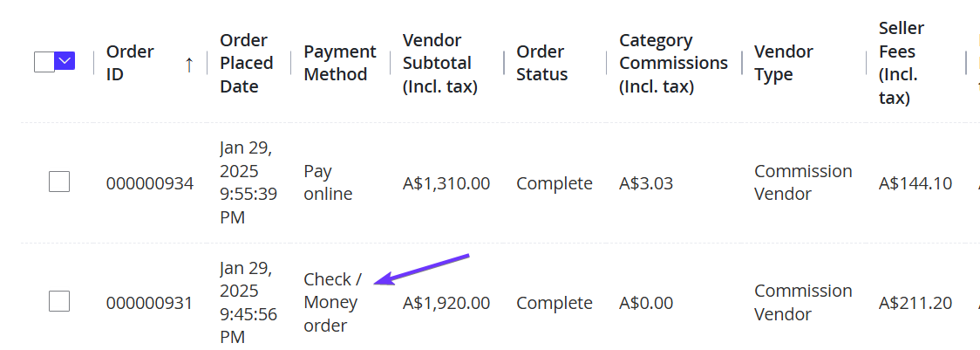Click the Payment Method column header
Screen dimensions: 980x350
[340, 63]
